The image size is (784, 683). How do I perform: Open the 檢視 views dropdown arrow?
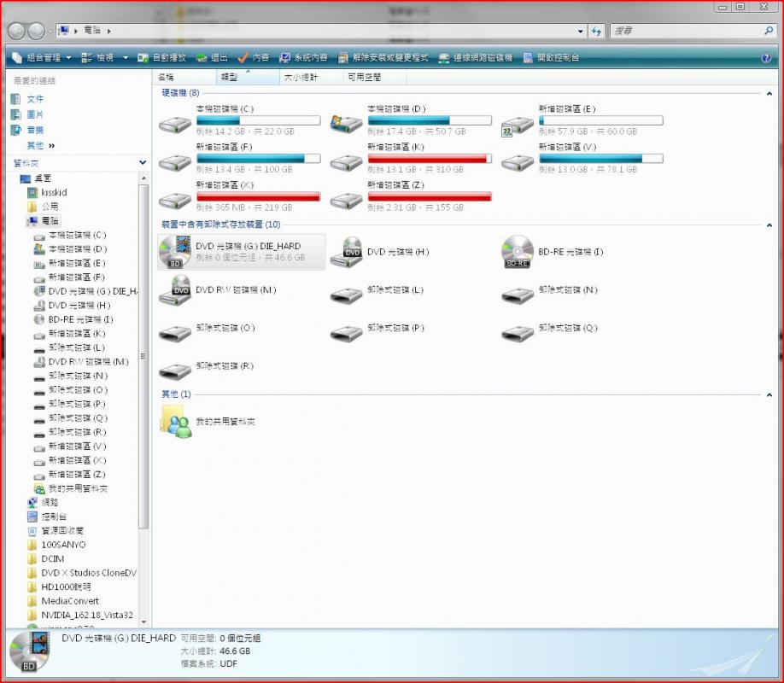click(x=126, y=58)
